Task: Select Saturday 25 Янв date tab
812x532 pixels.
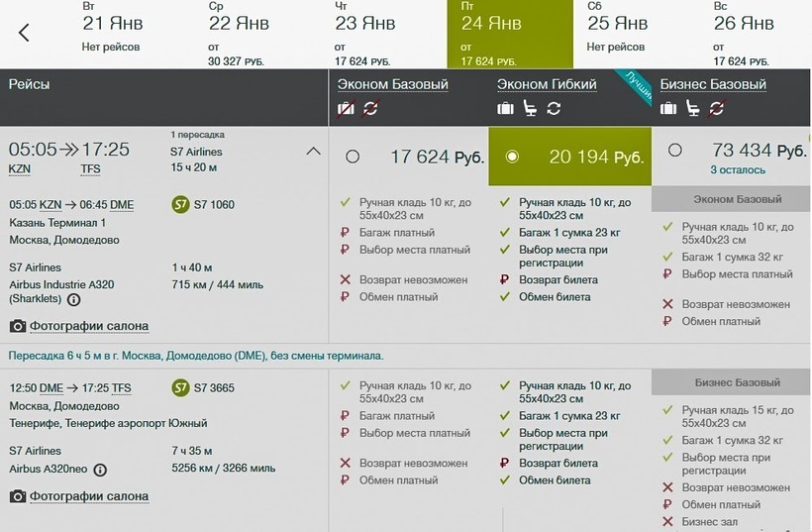Action: [x=637, y=35]
